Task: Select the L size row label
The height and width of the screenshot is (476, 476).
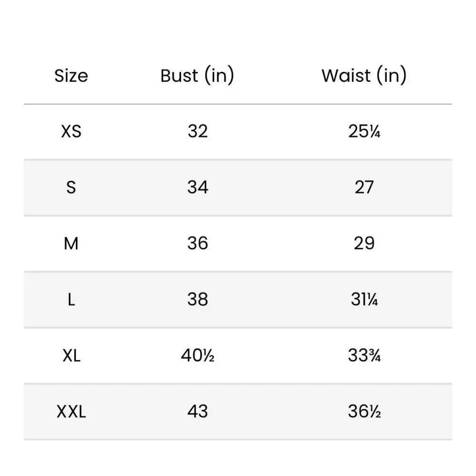Action: point(71,299)
